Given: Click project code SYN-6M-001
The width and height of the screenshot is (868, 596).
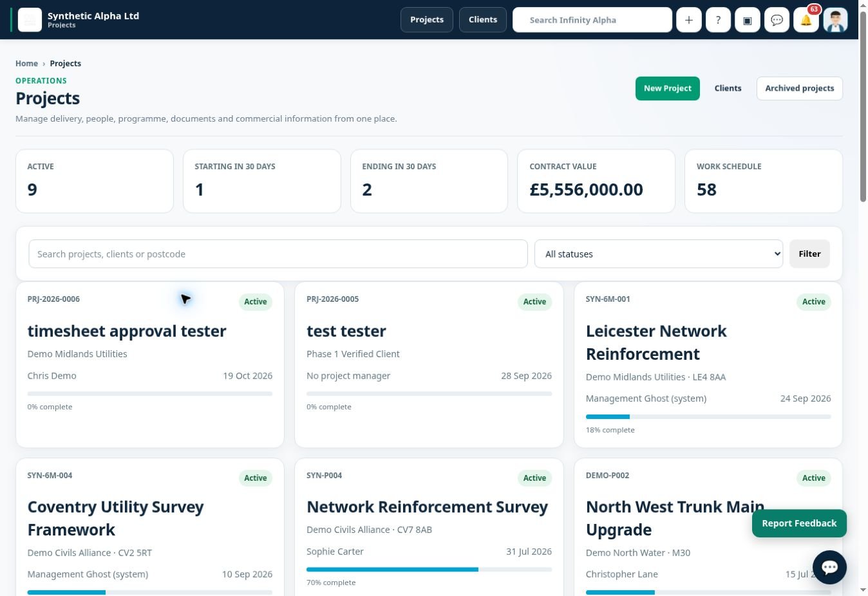Looking at the screenshot, I should (x=608, y=299).
